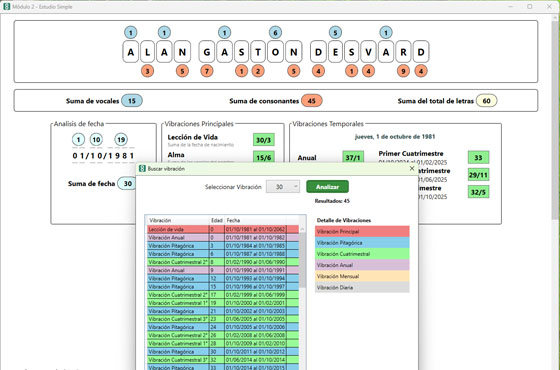Select Vibración Cuatrimestral 2° row at age 26
Image resolution: width=560 pixels, height=370 pixels.
tap(223, 335)
